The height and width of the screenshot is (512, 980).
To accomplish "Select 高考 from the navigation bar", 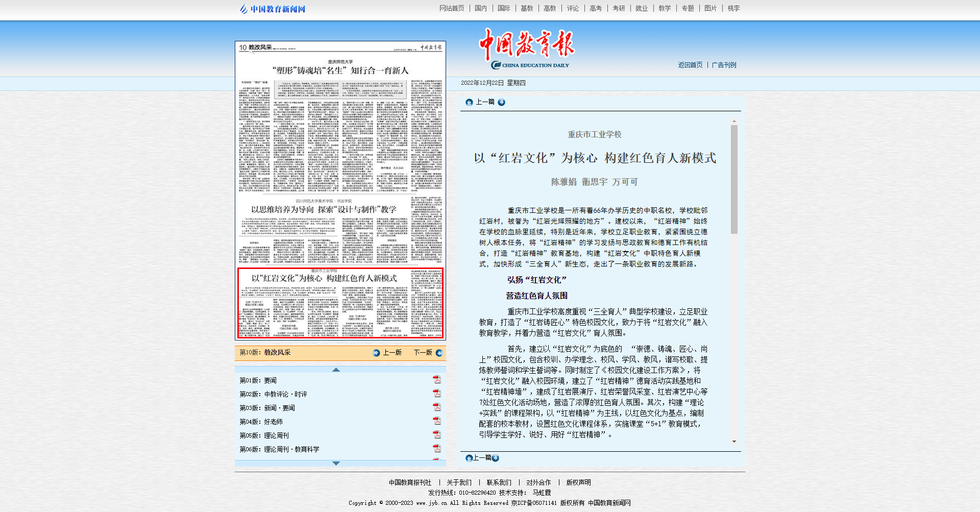I will click(x=596, y=8).
